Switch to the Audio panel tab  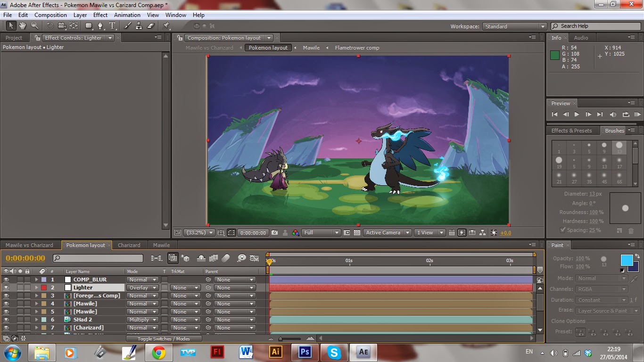point(581,38)
